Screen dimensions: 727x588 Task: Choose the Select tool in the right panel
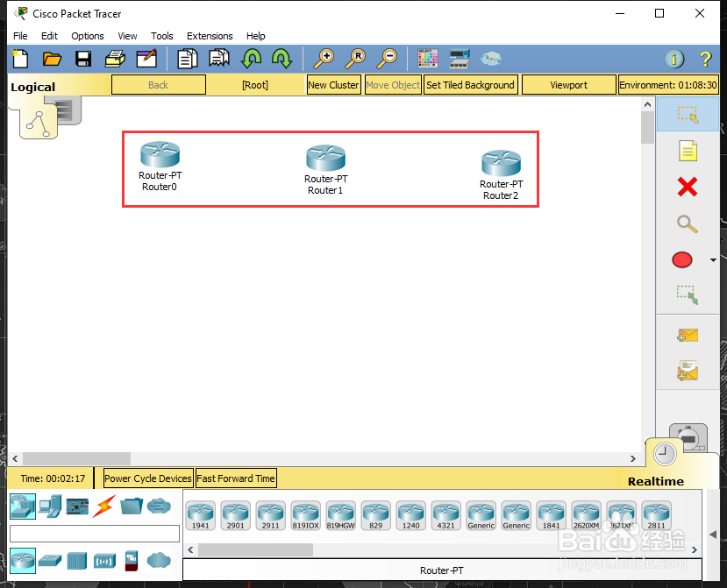click(688, 115)
